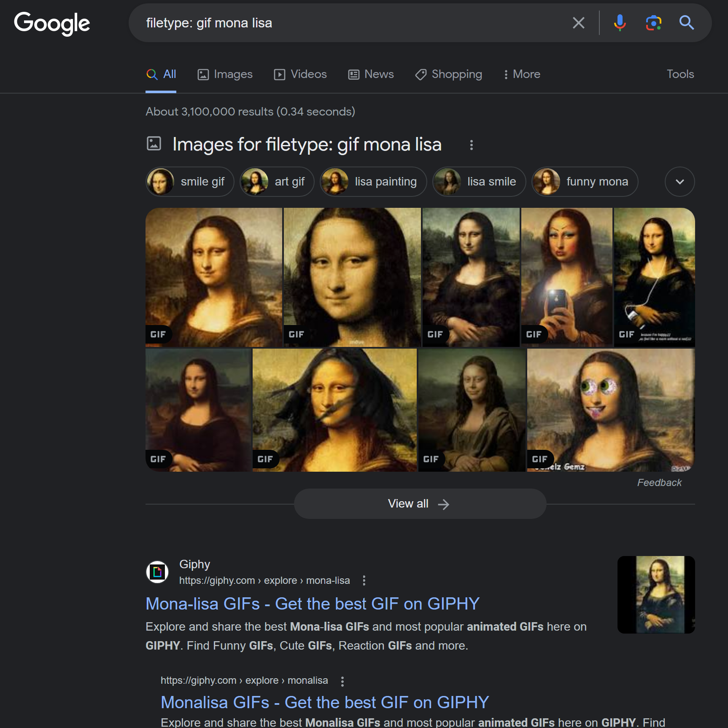Screen dimensions: 728x728
Task: Click the result count text 'About 3,100,000 results'
Action: click(210, 112)
